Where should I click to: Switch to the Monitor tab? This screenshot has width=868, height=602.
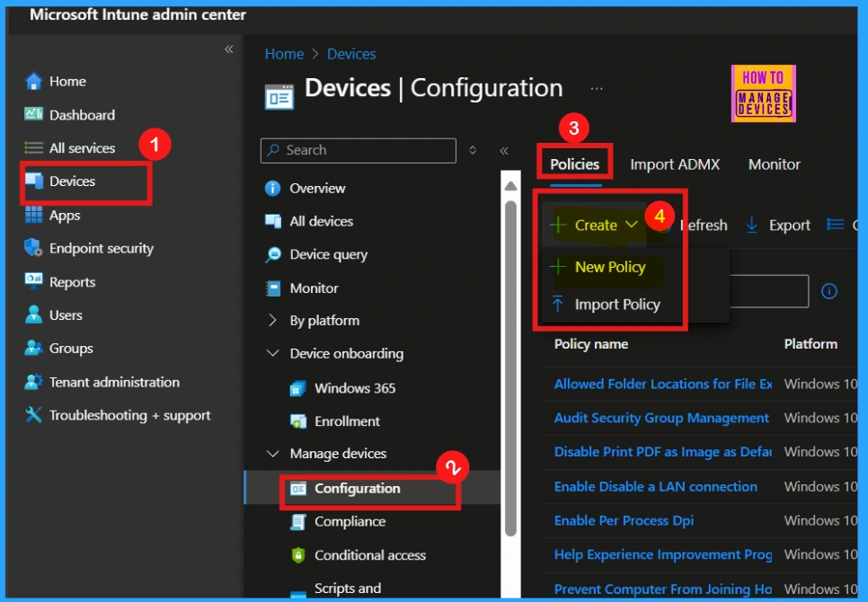(x=774, y=164)
